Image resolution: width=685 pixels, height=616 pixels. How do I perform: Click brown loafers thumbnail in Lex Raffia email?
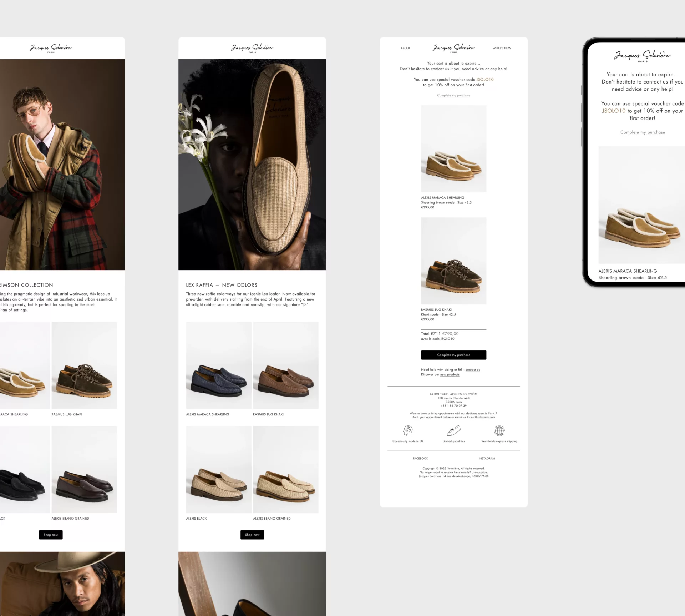click(x=286, y=365)
